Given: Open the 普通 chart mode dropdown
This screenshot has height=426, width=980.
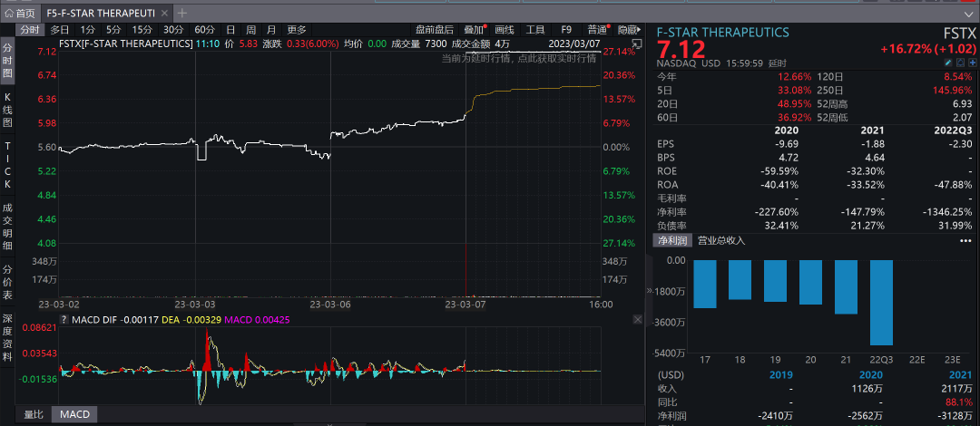Looking at the screenshot, I should point(598,30).
